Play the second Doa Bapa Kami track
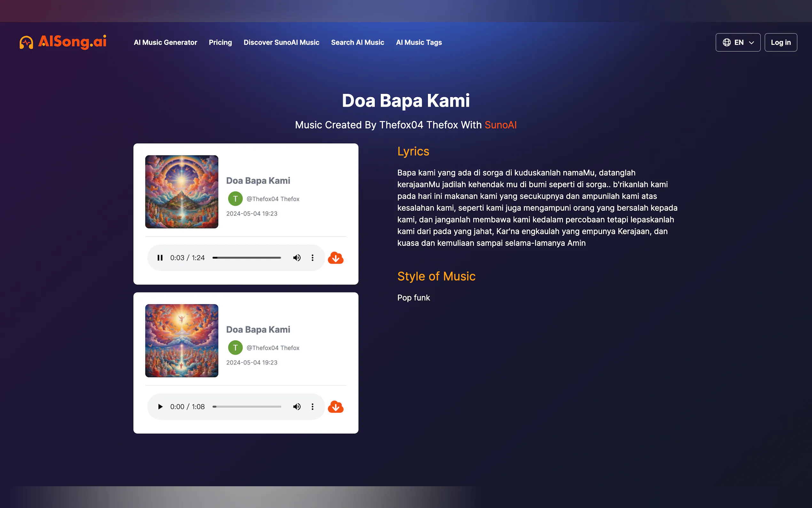The image size is (812, 508). [x=160, y=407]
